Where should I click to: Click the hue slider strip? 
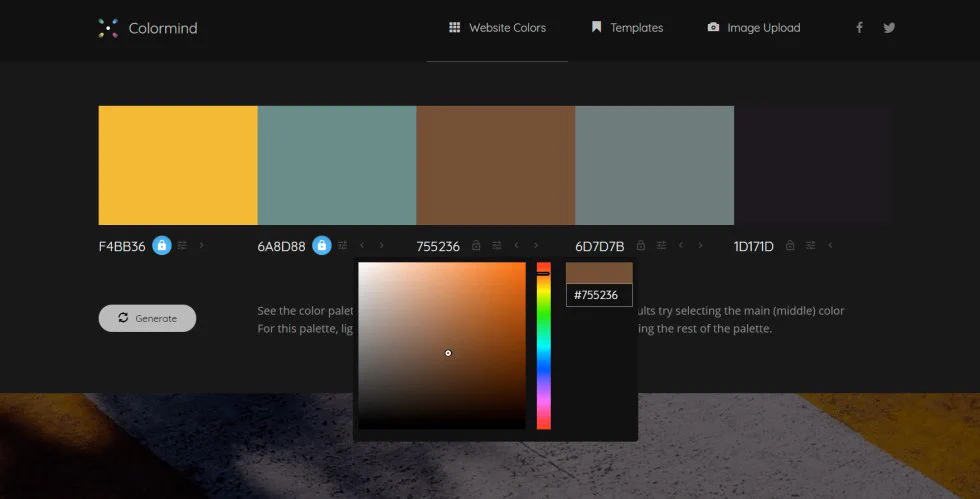(544, 346)
